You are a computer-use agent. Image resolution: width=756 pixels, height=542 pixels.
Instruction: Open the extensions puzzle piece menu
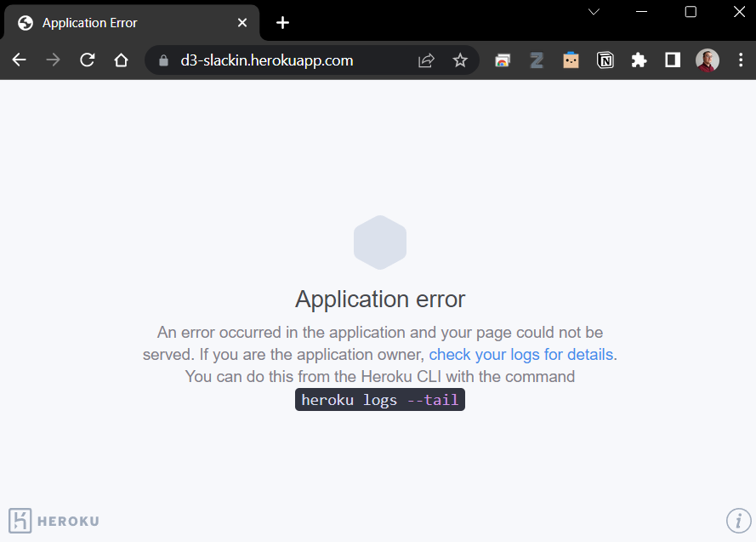639,60
